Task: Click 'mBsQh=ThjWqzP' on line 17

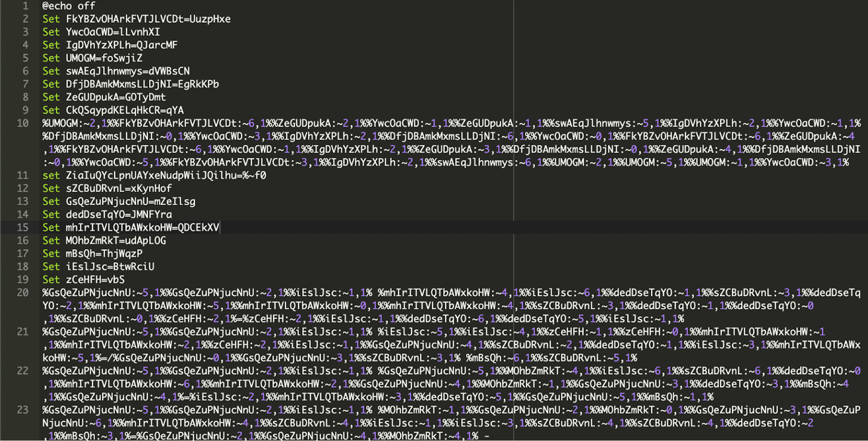Action: click(x=104, y=254)
